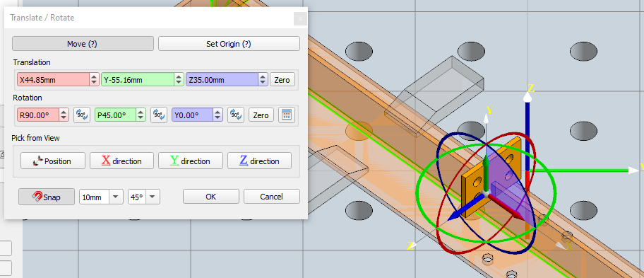The height and width of the screenshot is (278, 644).
Task: Adjust the Y translation spinner arrows
Action: tap(179, 80)
